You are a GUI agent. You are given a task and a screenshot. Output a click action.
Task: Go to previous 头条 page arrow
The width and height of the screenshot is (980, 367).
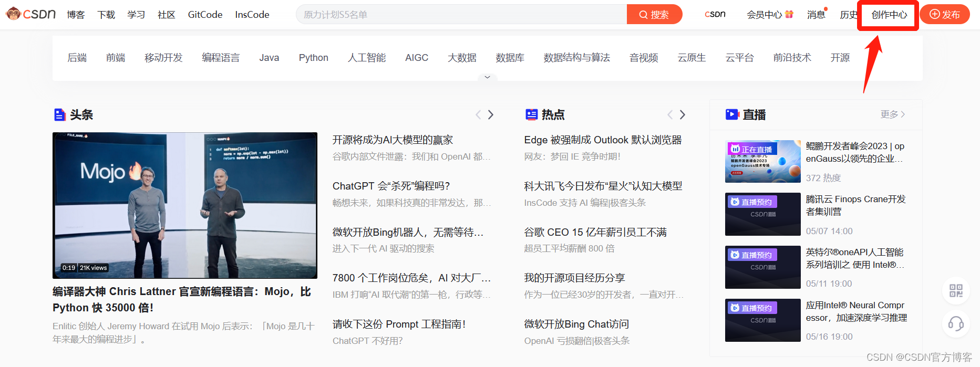(x=478, y=114)
